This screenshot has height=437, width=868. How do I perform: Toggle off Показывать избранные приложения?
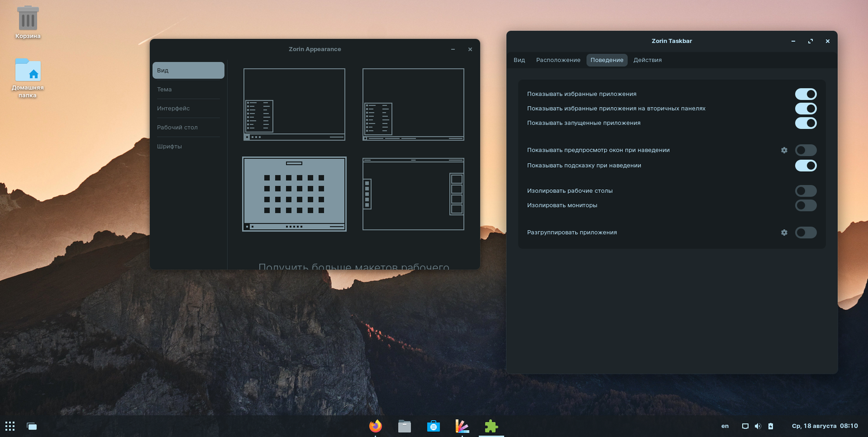806,94
